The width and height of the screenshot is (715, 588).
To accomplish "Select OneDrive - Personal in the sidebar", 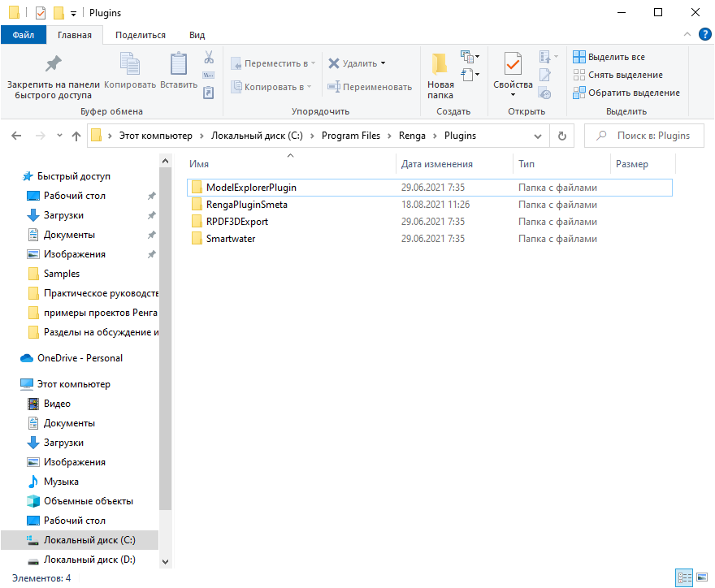I will tap(79, 358).
